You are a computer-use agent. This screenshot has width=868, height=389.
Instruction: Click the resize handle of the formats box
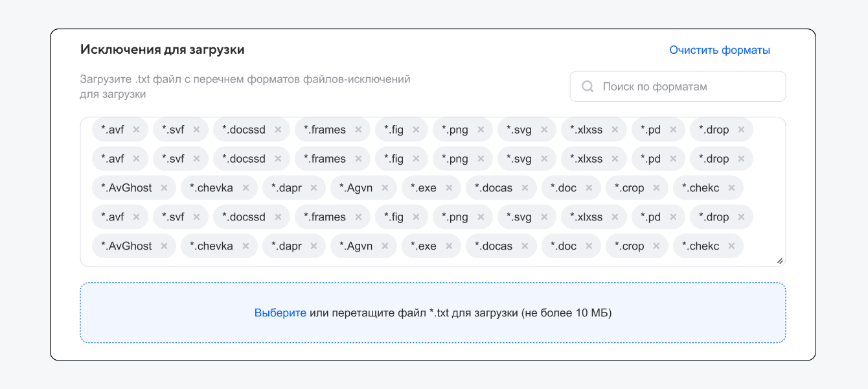[779, 261]
